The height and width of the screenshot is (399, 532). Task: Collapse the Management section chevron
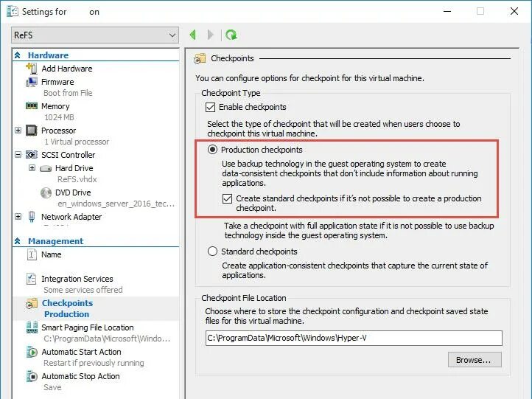[x=18, y=241]
